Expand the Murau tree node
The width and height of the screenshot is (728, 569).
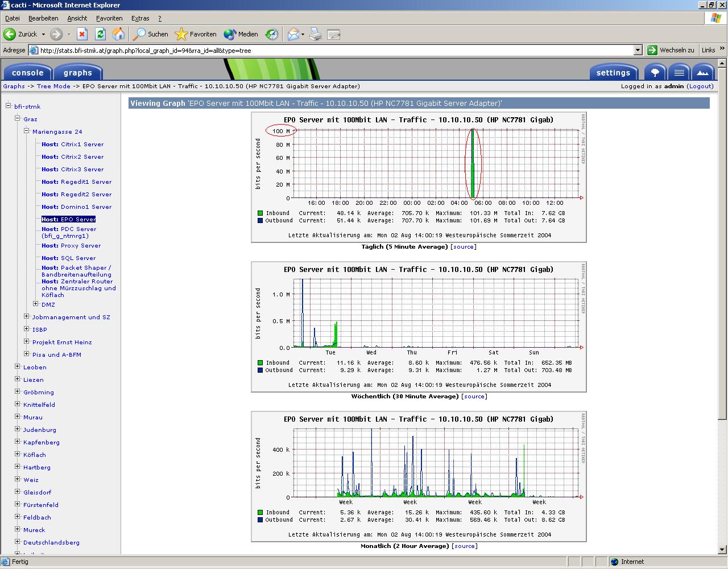point(18,417)
